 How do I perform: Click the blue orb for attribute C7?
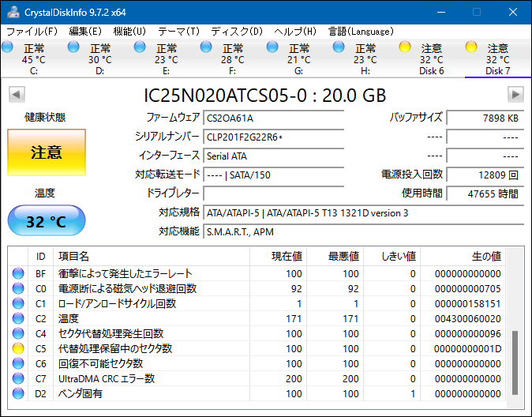point(19,378)
